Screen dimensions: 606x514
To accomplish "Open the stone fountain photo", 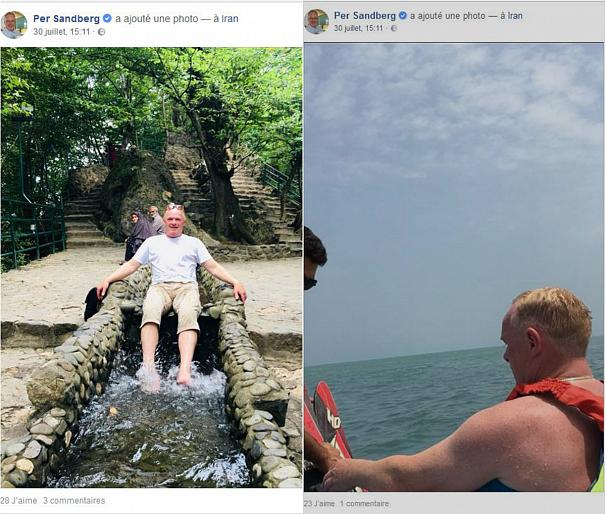I will 151,267.
